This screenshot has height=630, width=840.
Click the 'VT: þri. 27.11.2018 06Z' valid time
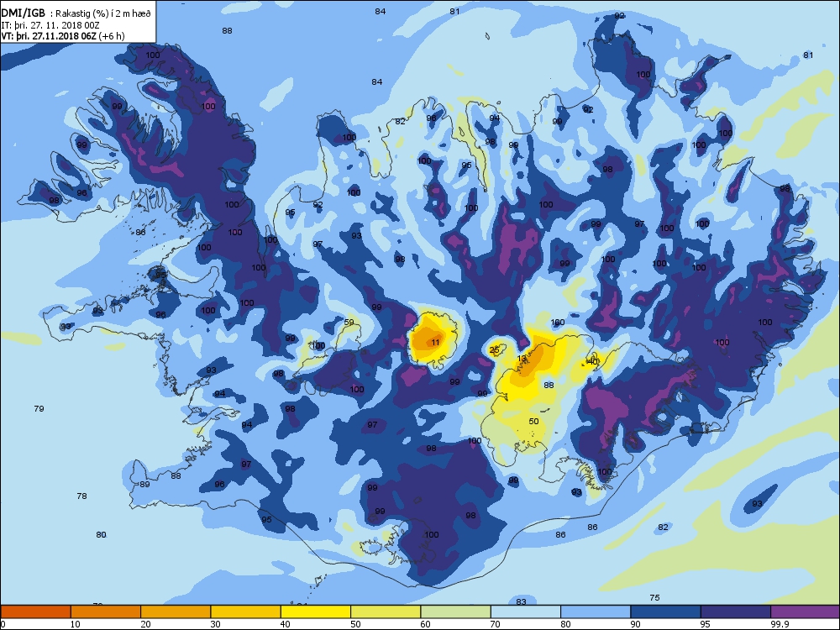click(x=49, y=36)
